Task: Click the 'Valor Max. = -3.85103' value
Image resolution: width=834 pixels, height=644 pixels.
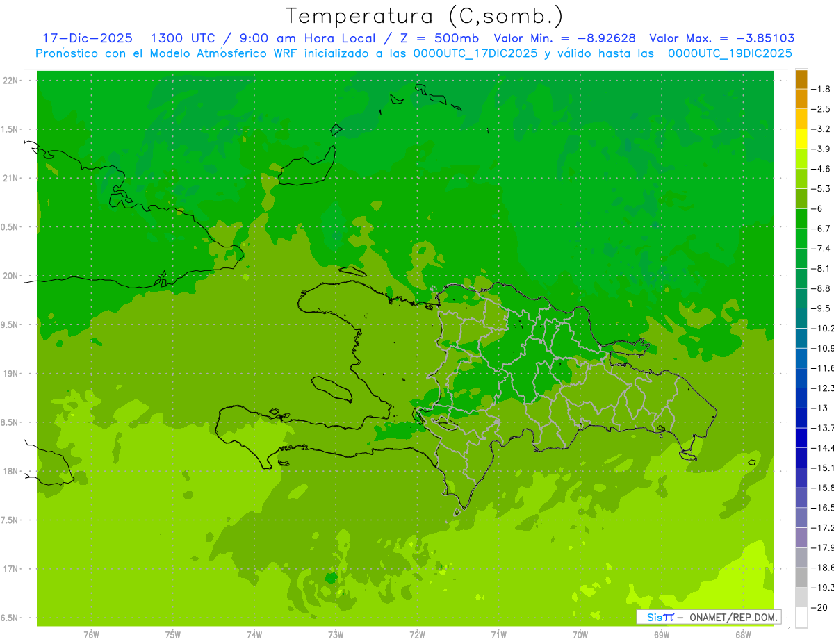Action: [722, 38]
